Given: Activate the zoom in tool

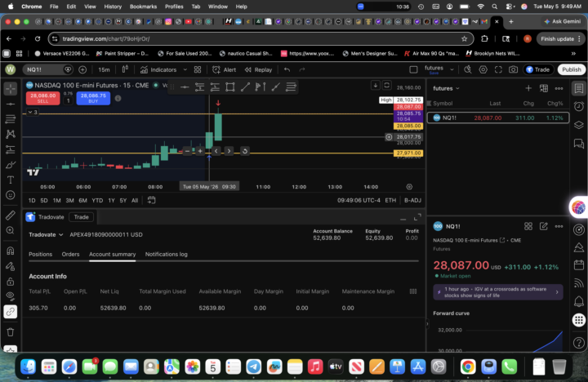Looking at the screenshot, I should [11, 230].
